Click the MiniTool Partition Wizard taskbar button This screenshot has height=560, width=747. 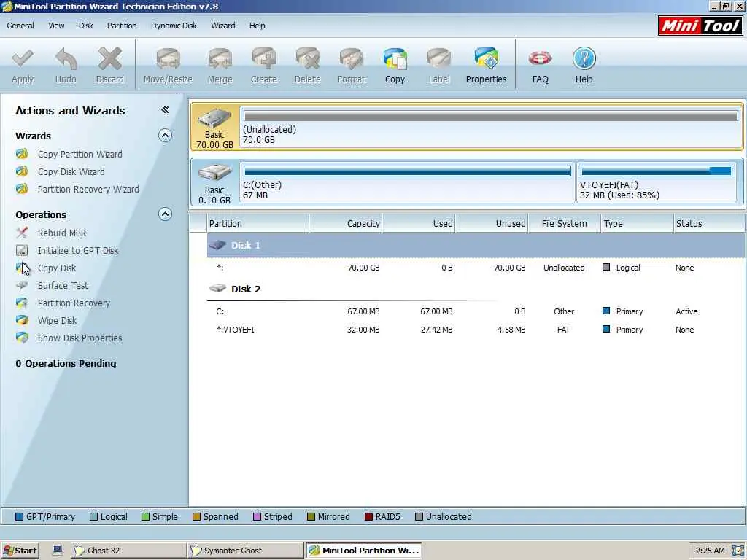[x=364, y=551]
